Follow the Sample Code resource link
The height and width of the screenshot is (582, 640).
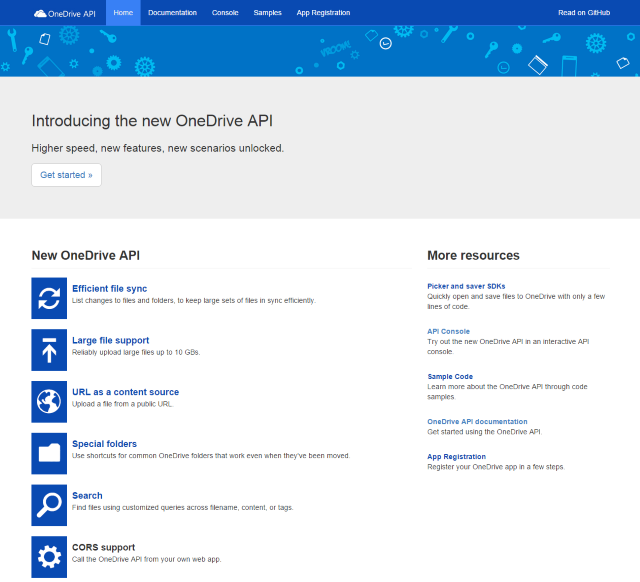(x=450, y=376)
